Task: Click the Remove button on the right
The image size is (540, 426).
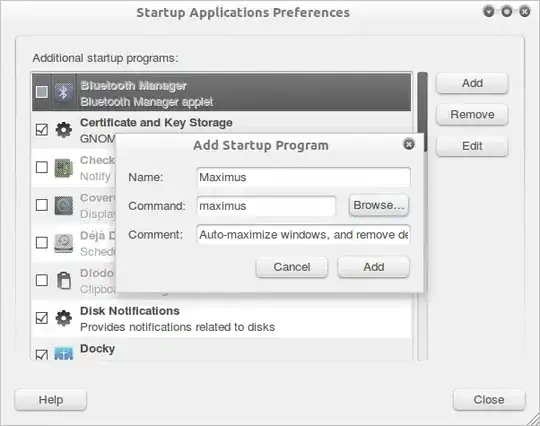Action: (x=472, y=114)
